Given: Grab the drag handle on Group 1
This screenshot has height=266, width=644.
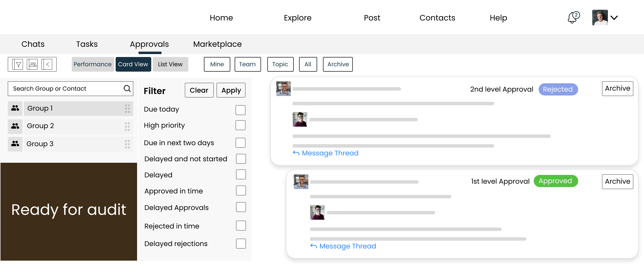Looking at the screenshot, I should pos(127,108).
